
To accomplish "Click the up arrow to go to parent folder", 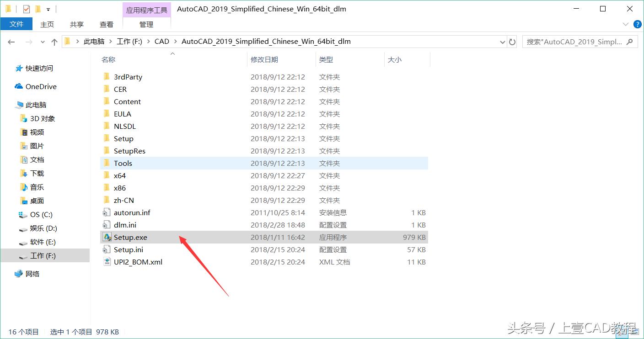I will click(54, 41).
